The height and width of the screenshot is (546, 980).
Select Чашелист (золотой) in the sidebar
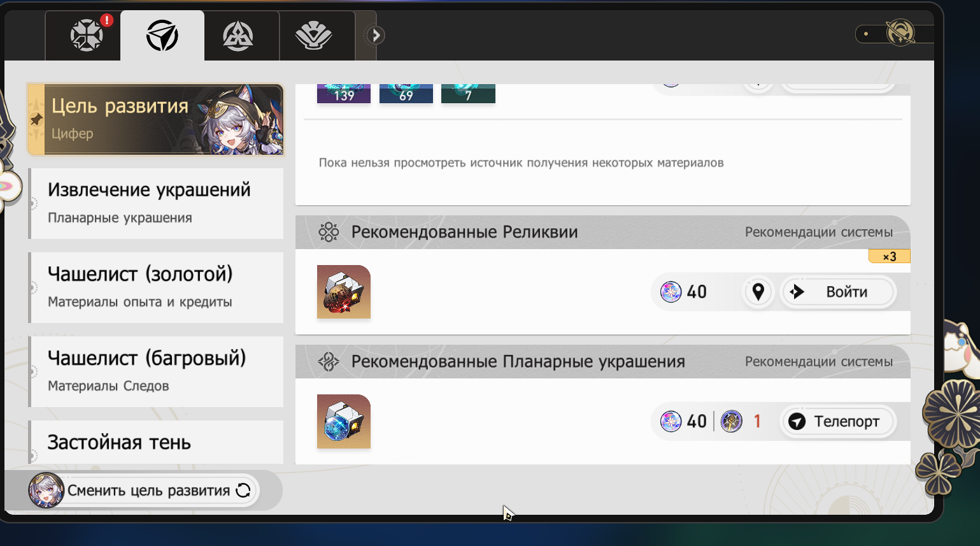[x=156, y=287]
